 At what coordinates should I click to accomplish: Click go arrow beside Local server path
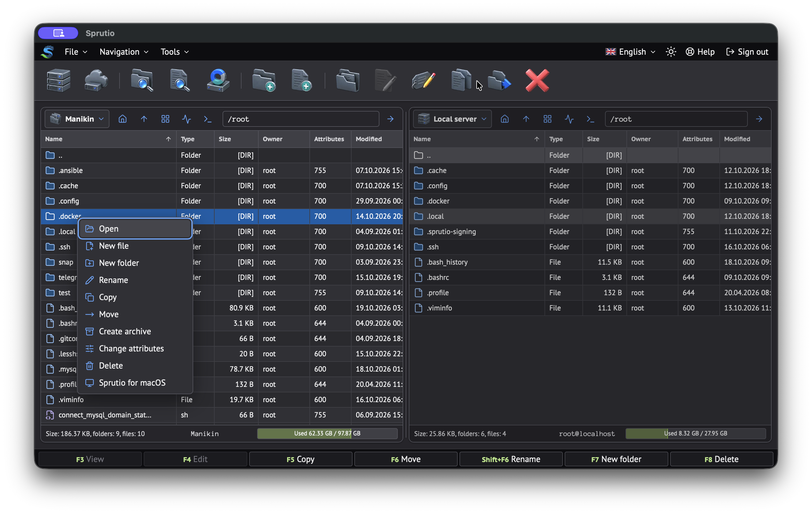759,119
